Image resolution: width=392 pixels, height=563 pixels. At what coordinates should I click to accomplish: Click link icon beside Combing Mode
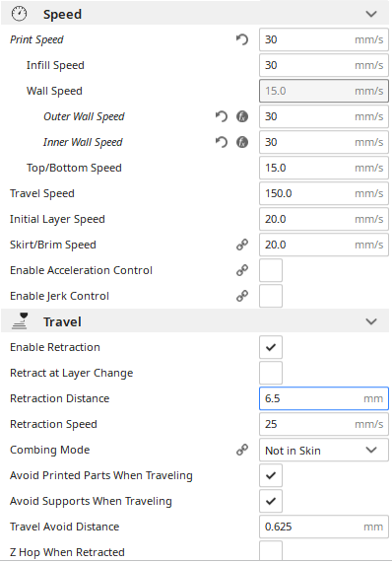click(x=242, y=450)
